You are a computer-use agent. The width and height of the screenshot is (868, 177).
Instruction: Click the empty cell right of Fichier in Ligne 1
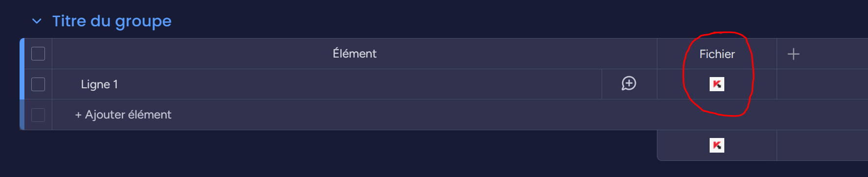[823, 84]
